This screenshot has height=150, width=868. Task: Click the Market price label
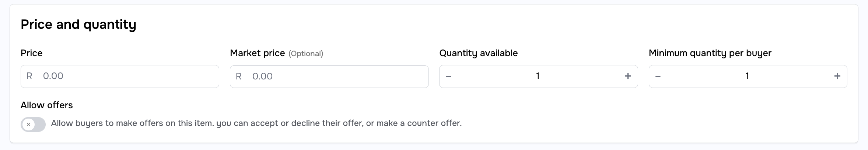(x=257, y=53)
